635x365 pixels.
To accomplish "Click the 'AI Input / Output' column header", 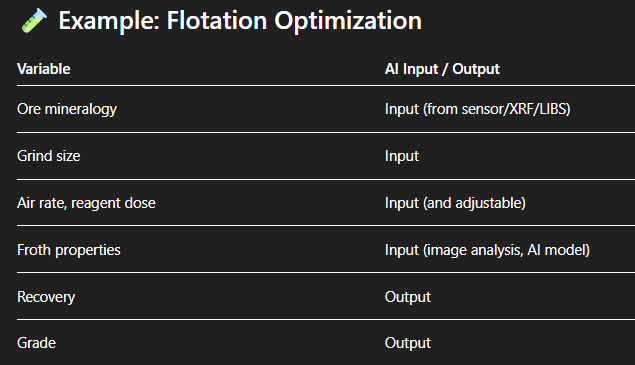I will (442, 69).
